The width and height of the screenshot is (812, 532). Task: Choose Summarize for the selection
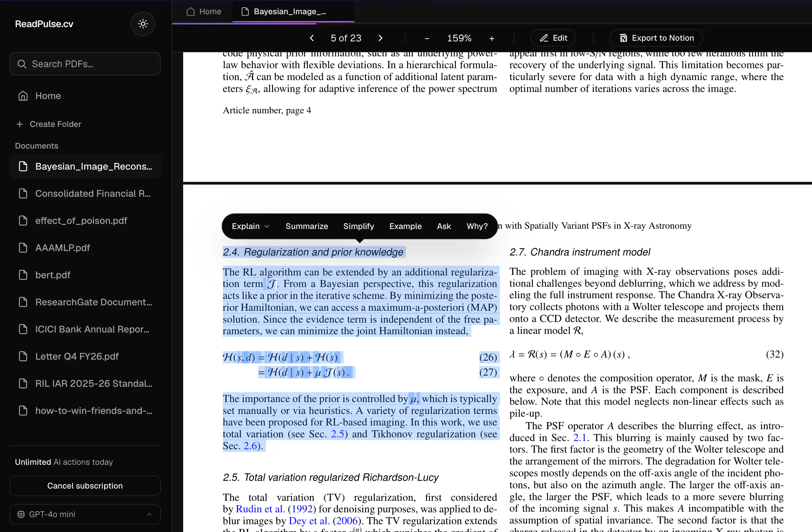[307, 226]
